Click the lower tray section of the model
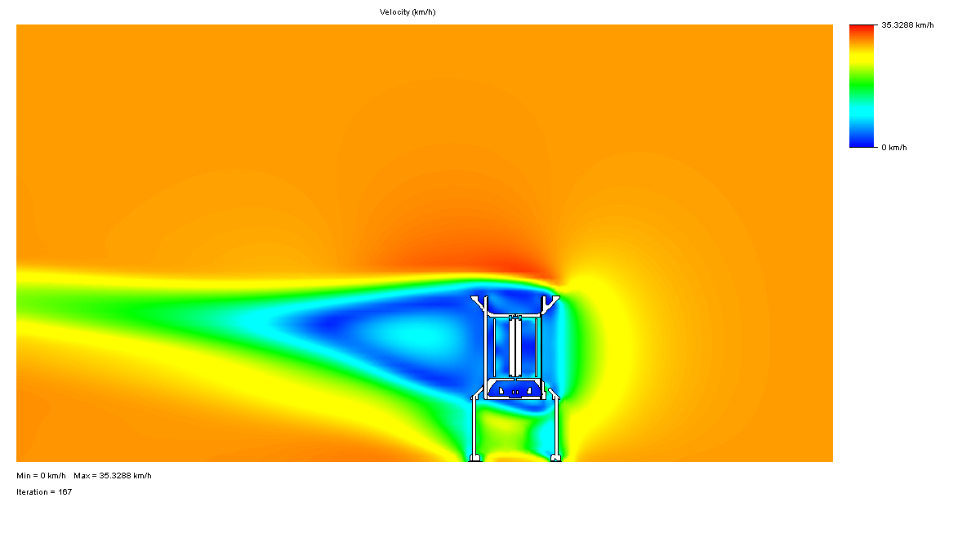Screen dimensions: 980x560 514,390
